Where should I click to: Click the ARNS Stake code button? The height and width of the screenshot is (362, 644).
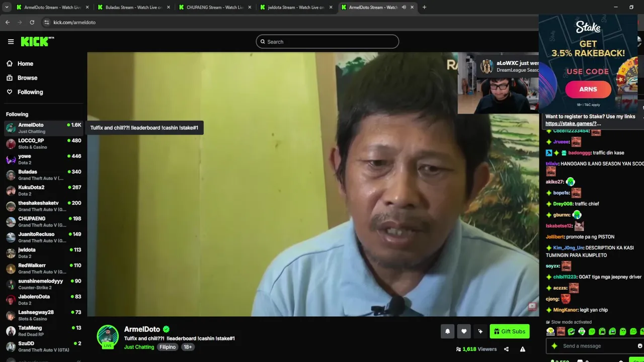(x=588, y=89)
